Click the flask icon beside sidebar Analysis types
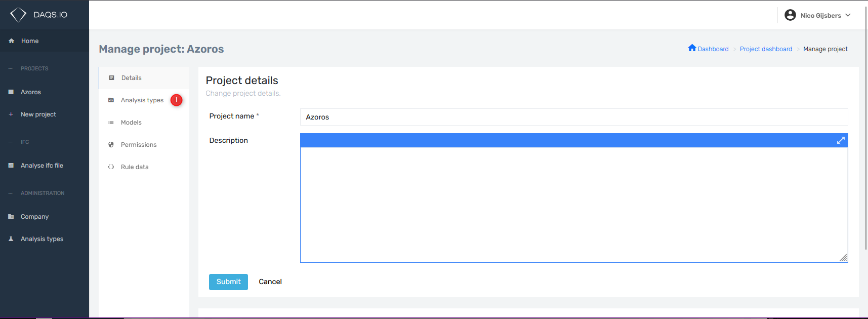Image resolution: width=868 pixels, height=319 pixels. (11, 239)
